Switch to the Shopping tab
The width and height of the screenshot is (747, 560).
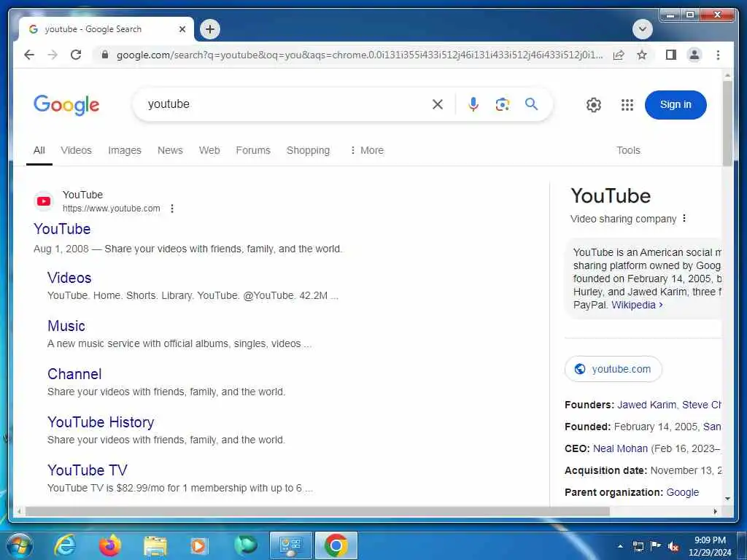coord(308,150)
